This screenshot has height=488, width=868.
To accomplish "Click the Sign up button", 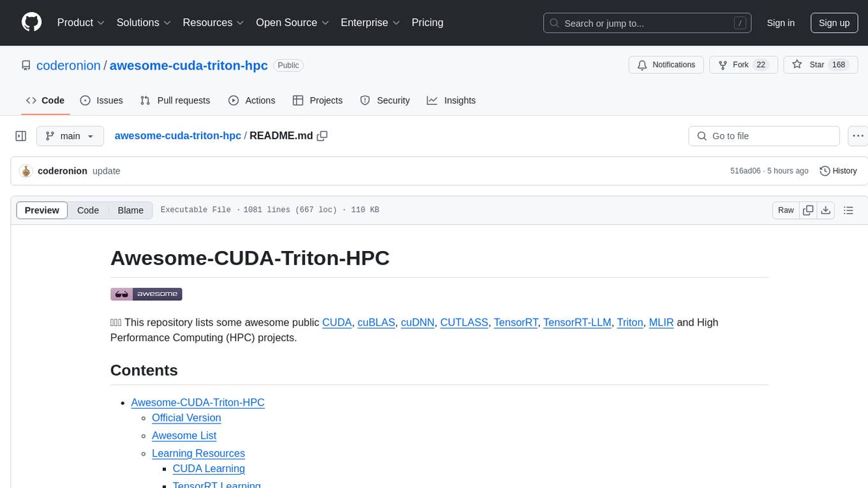I will pos(834,23).
